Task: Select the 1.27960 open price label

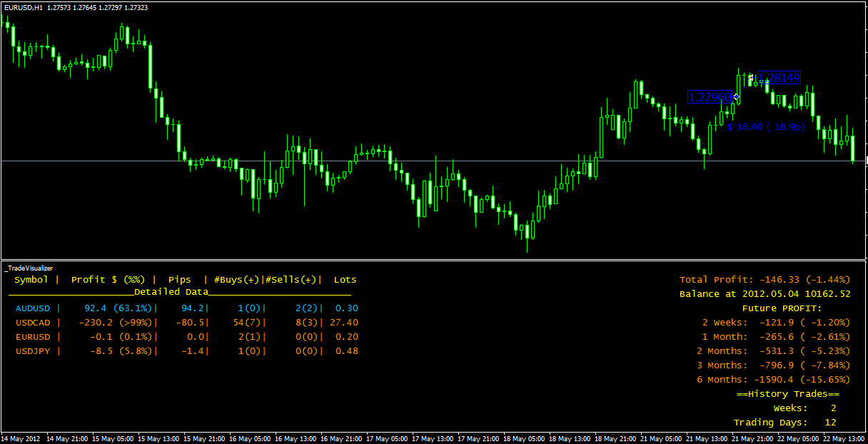Action: tap(710, 97)
